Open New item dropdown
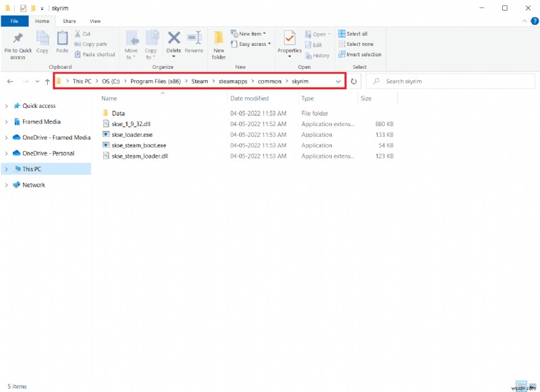The image size is (540, 392). point(248,34)
